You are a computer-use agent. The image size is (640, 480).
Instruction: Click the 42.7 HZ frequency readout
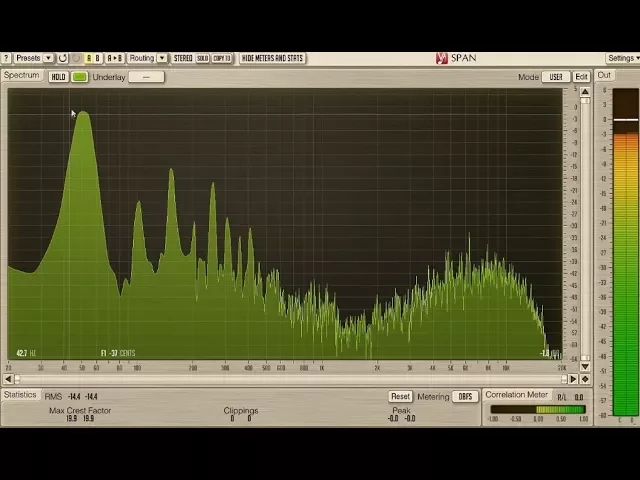click(26, 353)
